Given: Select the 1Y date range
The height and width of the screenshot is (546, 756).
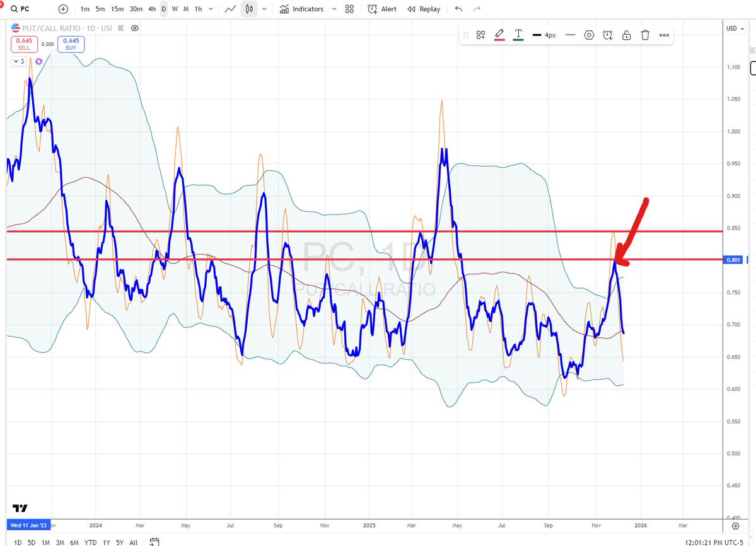Looking at the screenshot, I should 107,543.
